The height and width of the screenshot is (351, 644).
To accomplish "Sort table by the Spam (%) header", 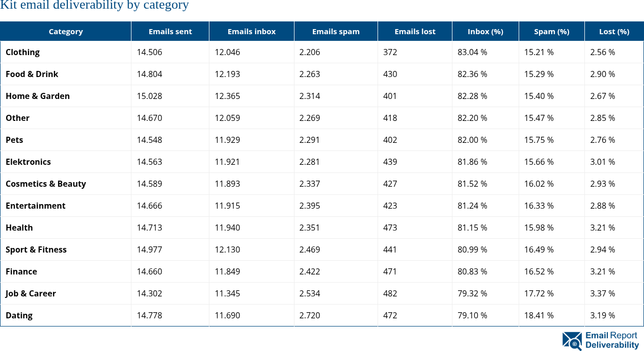I will click(x=551, y=31).
